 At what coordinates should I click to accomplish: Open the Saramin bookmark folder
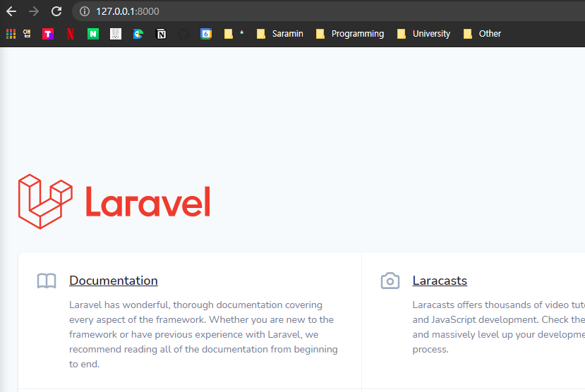point(280,34)
